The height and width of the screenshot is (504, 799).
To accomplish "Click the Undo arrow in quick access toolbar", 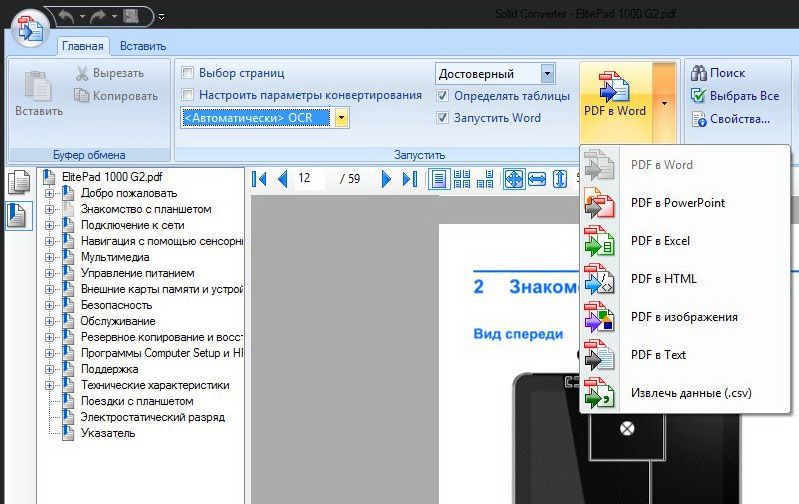I will click(66, 16).
